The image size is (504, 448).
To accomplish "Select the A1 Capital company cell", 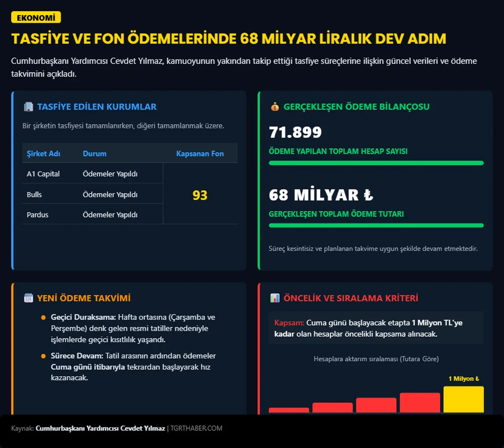I will (43, 174).
